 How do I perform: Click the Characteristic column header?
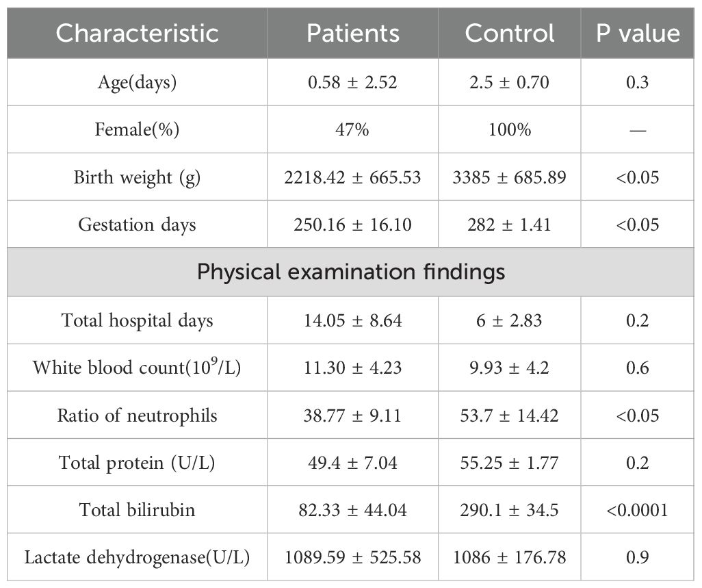click(137, 34)
